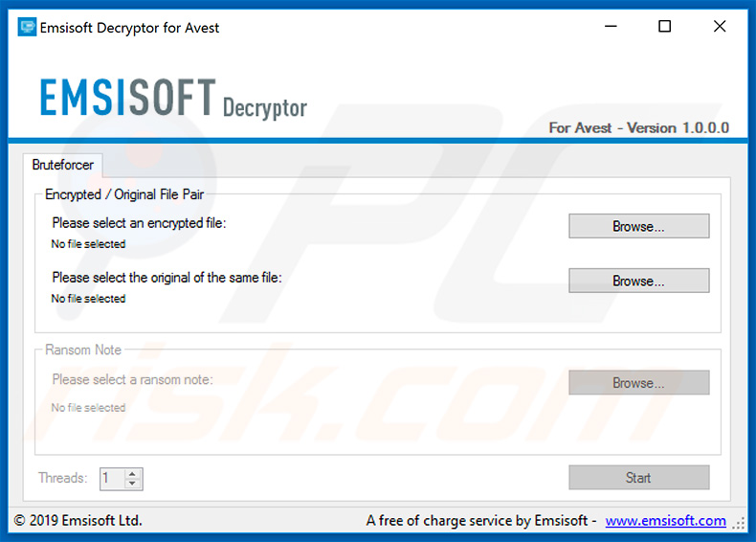Image resolution: width=756 pixels, height=542 pixels.
Task: Maximize the Emsisoft Decryptor window
Action: (665, 27)
